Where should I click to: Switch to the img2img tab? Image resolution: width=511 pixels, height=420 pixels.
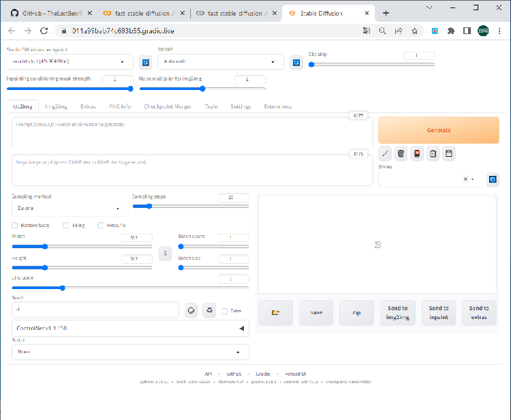(x=56, y=106)
